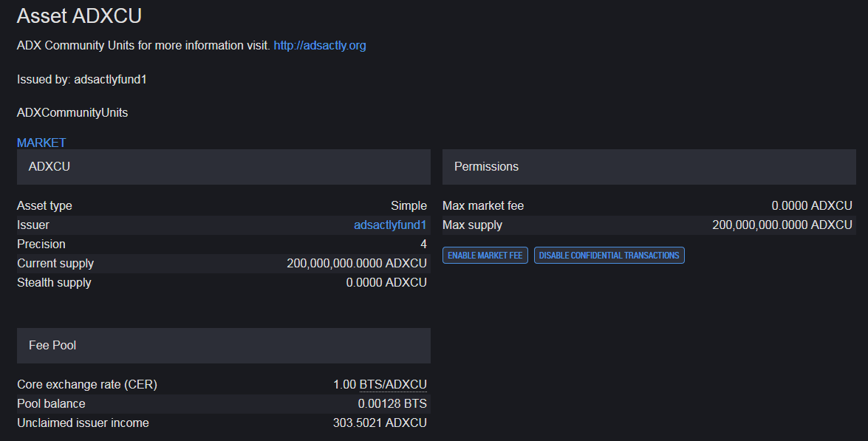Click the Stealth supply row

point(224,283)
